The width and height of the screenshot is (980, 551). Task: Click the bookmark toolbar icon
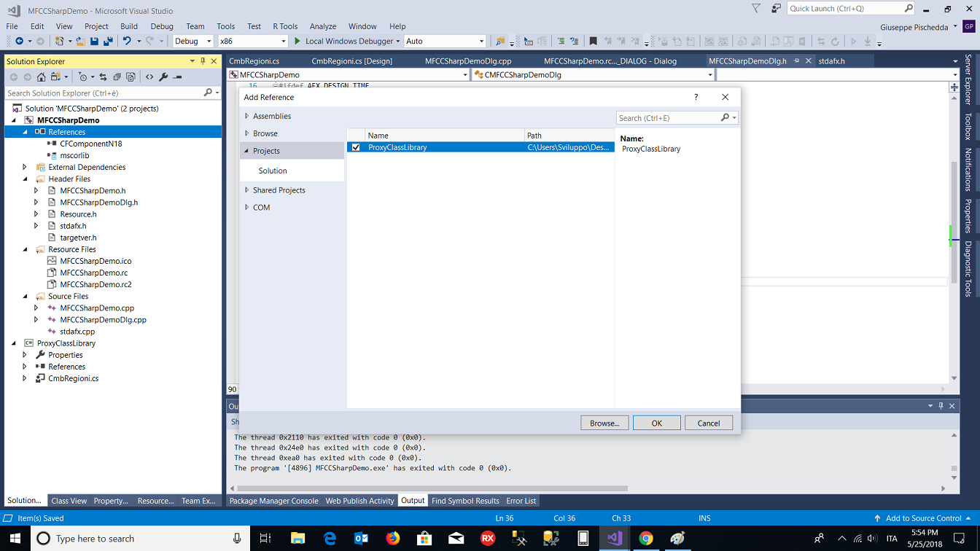pos(593,42)
